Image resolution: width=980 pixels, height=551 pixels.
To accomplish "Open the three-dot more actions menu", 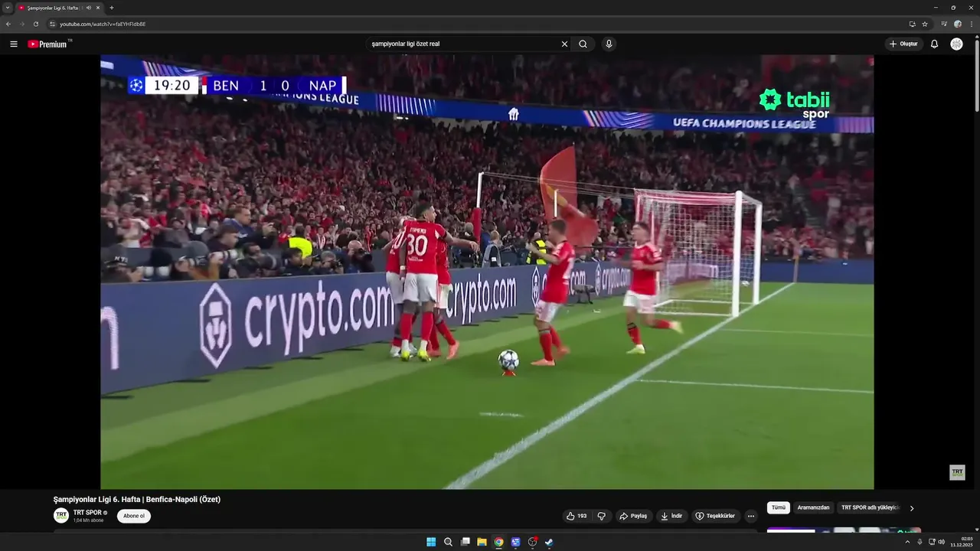I will [x=751, y=516].
